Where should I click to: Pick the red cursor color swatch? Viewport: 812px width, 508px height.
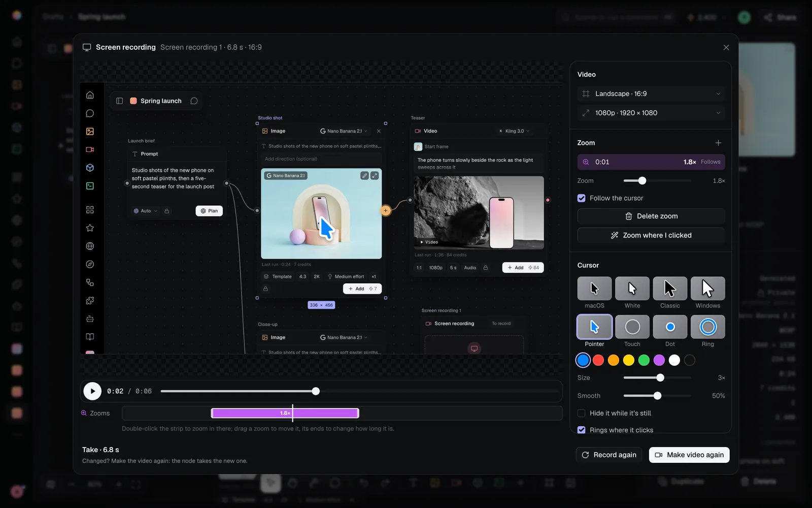598,360
